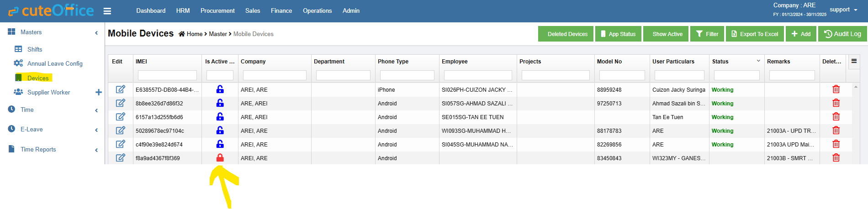The height and width of the screenshot is (209, 868).
Task: Toggle the red lock on device f8a9ad4367f8f369
Action: click(x=220, y=158)
